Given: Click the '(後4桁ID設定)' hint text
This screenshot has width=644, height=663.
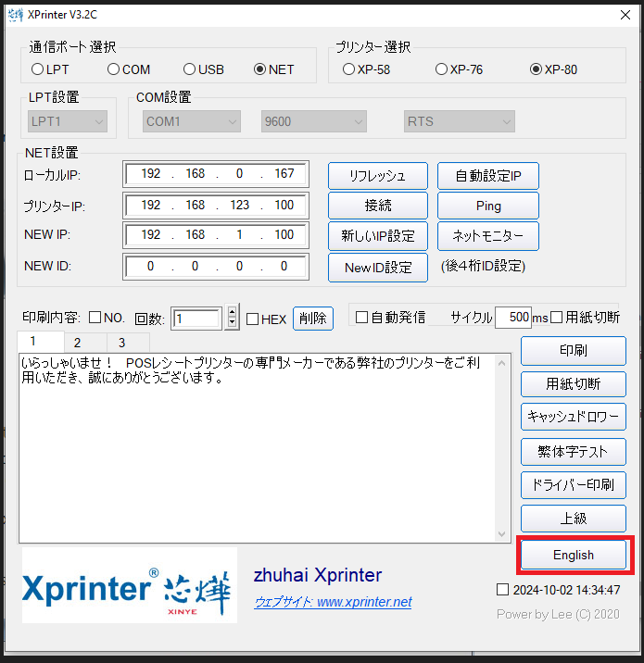Looking at the screenshot, I should click(x=483, y=266).
